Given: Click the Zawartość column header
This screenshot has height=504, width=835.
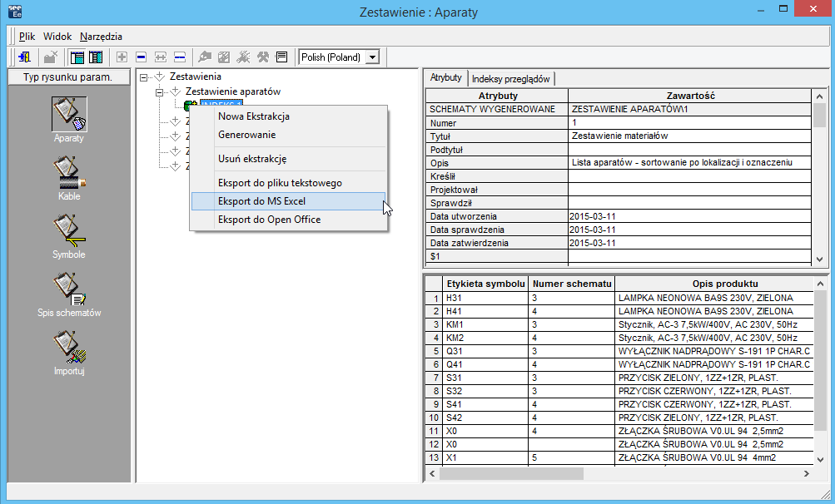Looking at the screenshot, I should 690,96.
